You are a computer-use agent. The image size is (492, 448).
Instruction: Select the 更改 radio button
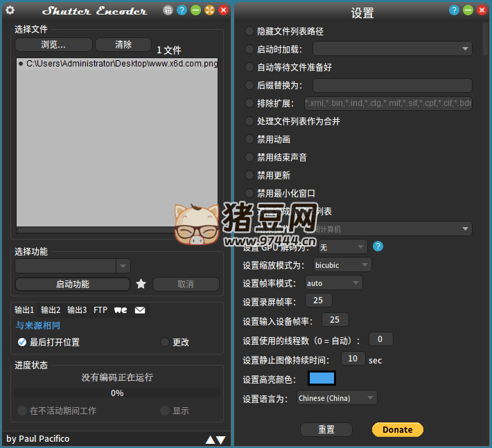pos(165,342)
